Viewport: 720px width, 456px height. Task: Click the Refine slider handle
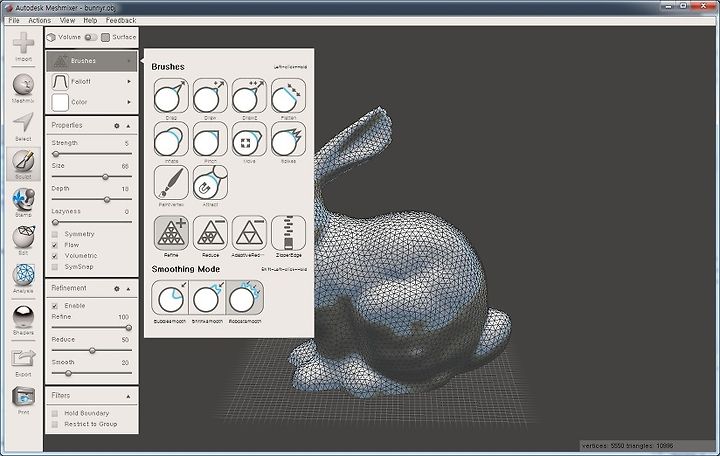tap(129, 328)
